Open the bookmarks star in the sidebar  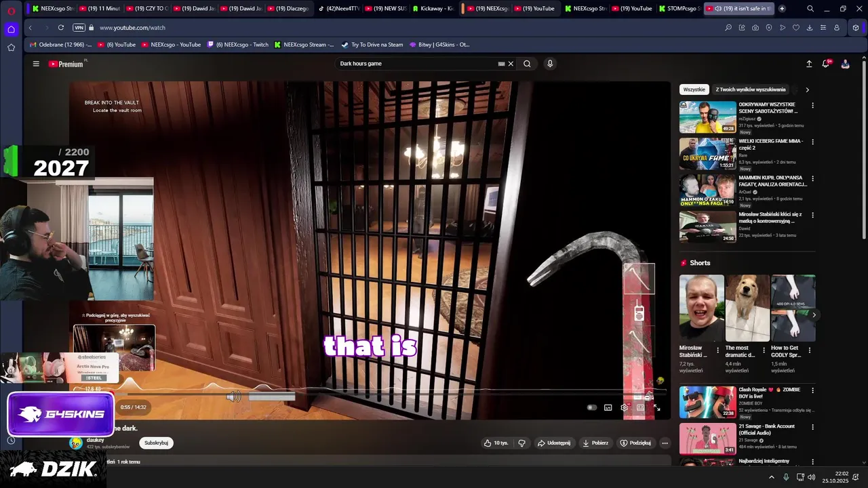pyautogui.click(x=11, y=47)
